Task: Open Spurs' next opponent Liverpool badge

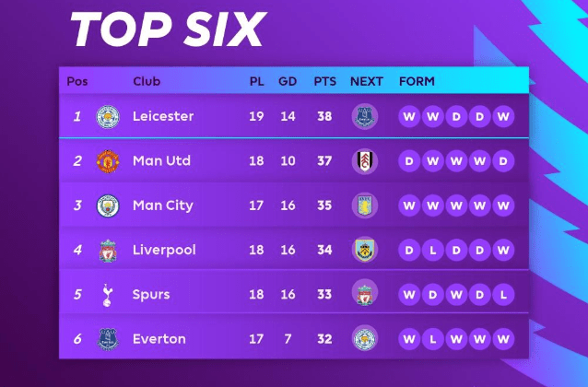Action: click(x=364, y=292)
